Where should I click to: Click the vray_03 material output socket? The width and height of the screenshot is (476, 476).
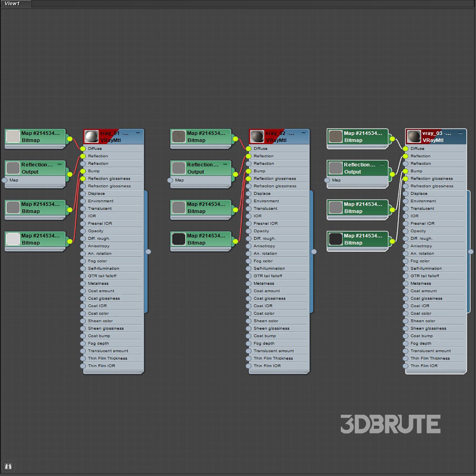pos(471,252)
